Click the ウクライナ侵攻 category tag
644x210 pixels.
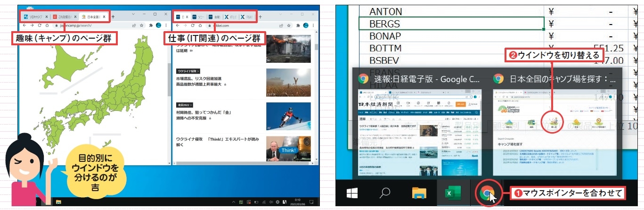point(188,71)
